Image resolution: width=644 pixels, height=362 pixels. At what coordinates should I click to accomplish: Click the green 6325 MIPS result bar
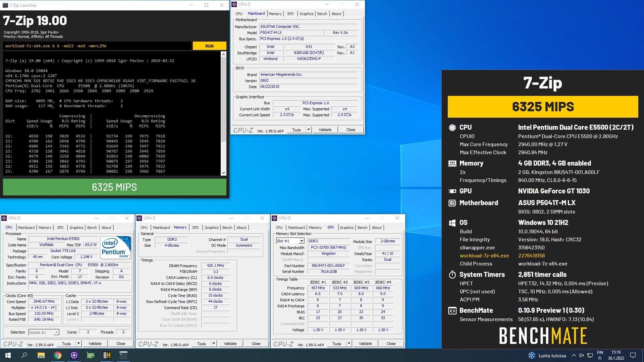click(115, 187)
